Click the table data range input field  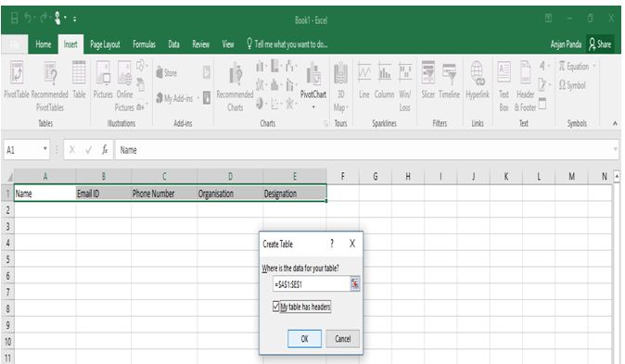point(312,284)
